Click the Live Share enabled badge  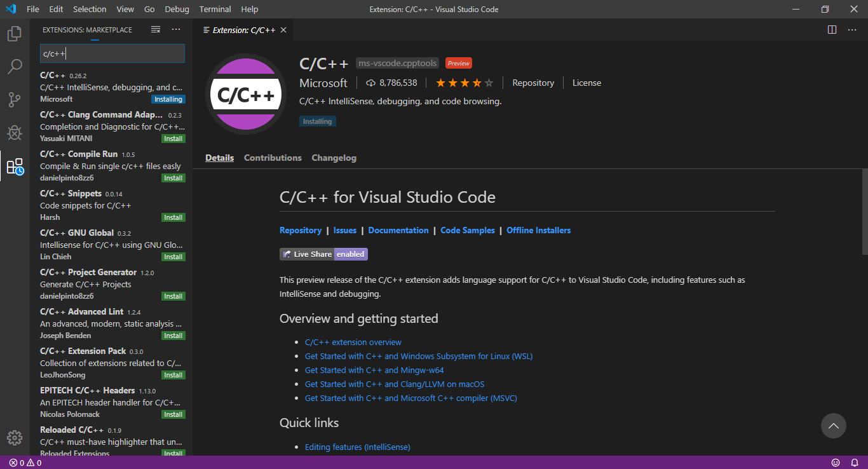pos(323,254)
